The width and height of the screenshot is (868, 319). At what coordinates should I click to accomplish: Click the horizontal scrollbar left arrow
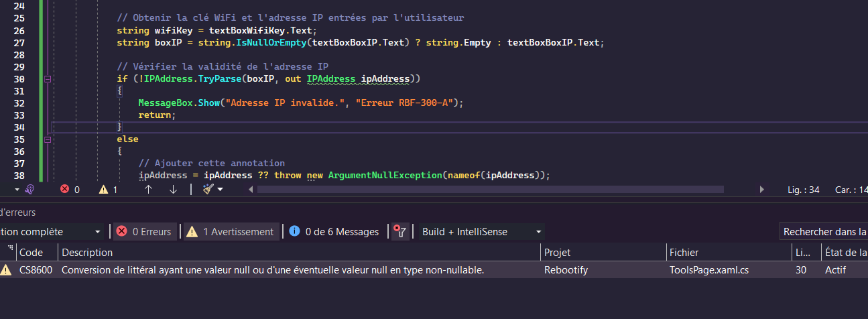tap(252, 190)
